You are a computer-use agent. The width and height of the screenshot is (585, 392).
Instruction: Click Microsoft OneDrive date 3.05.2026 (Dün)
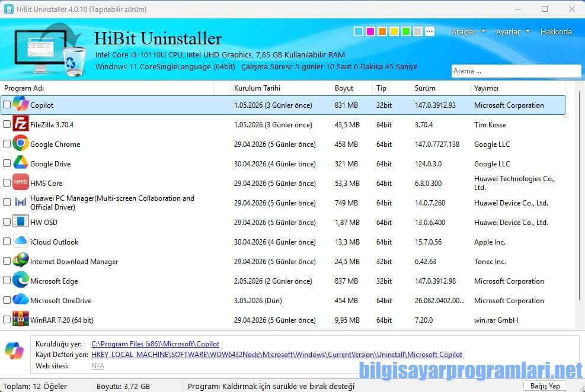[x=258, y=301]
